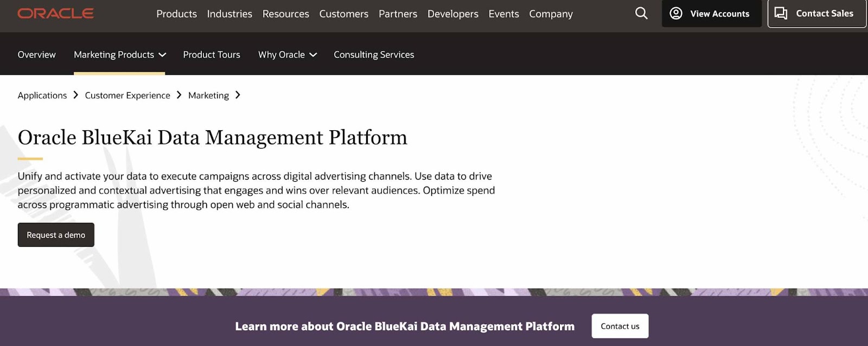868x346 pixels.
Task: Click the Request a demo button
Action: (x=56, y=235)
